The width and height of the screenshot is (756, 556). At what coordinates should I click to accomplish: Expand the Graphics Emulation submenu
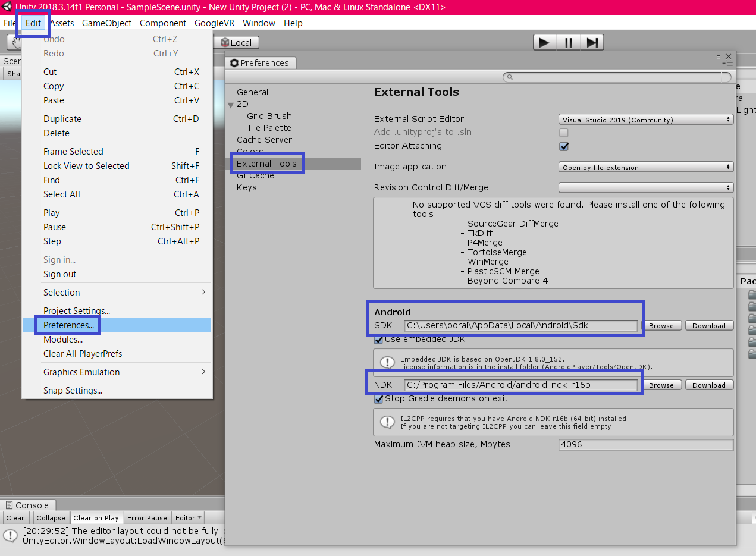point(117,372)
